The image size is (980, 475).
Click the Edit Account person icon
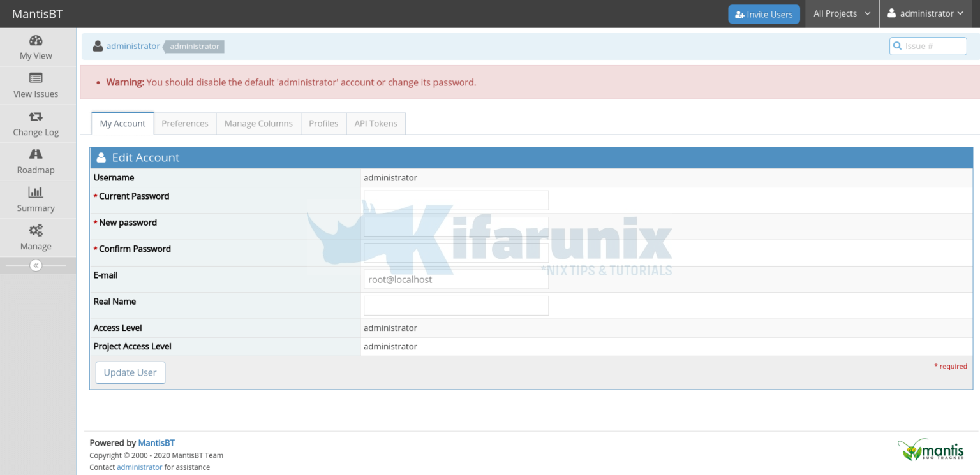(101, 157)
